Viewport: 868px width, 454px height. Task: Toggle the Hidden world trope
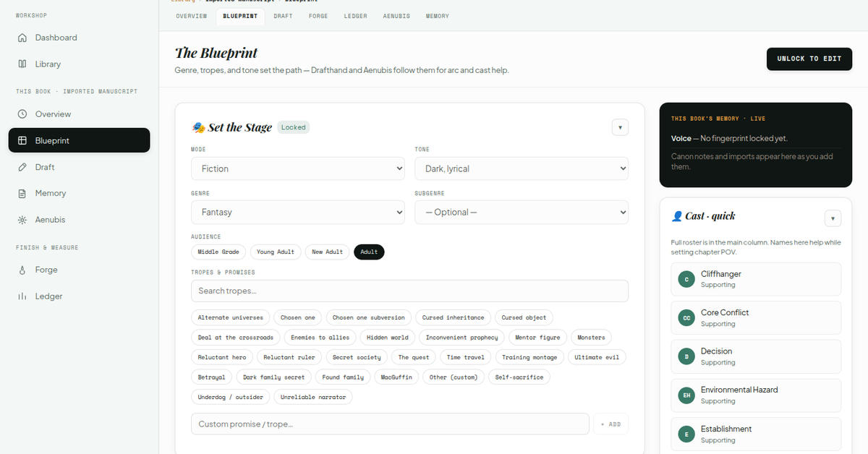pyautogui.click(x=387, y=338)
